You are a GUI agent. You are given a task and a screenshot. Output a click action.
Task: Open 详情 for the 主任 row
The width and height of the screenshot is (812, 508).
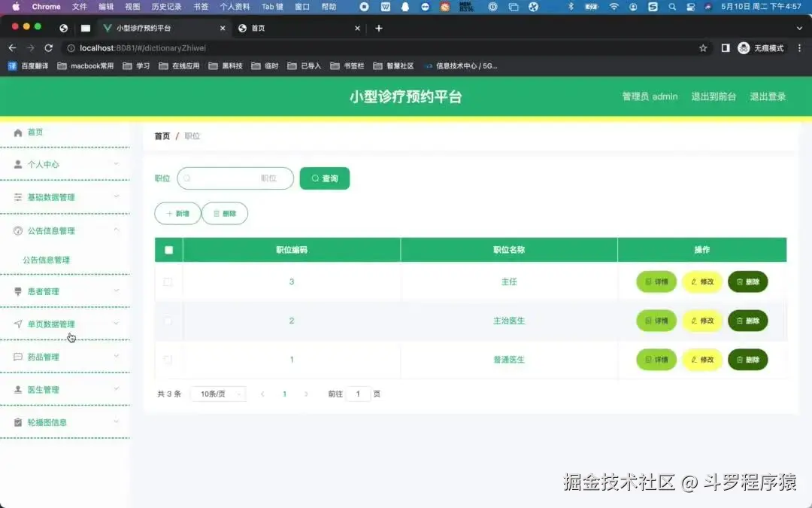point(656,282)
